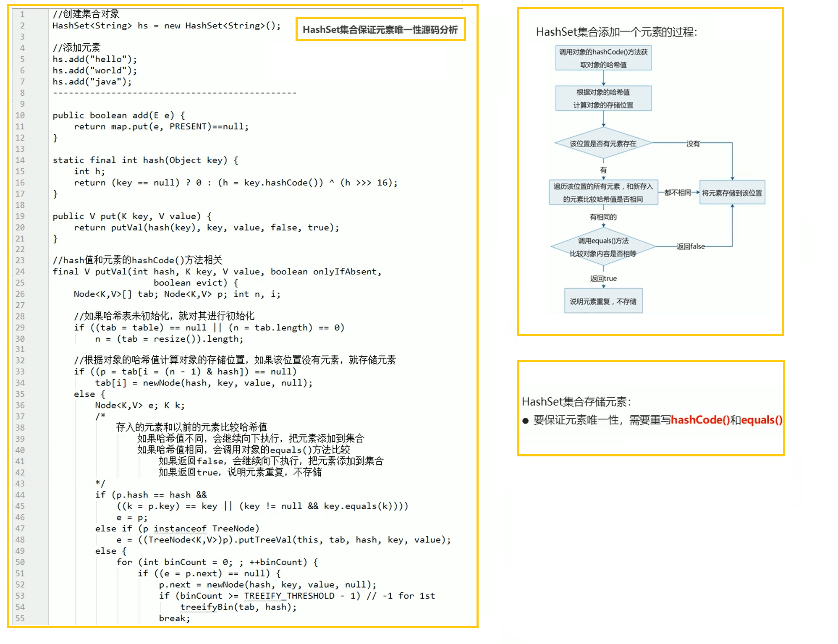Click 'if ((p = tab[i = (n - 1) & hash]) == null)'
The height and width of the screenshot is (644, 838).
[x=185, y=372]
